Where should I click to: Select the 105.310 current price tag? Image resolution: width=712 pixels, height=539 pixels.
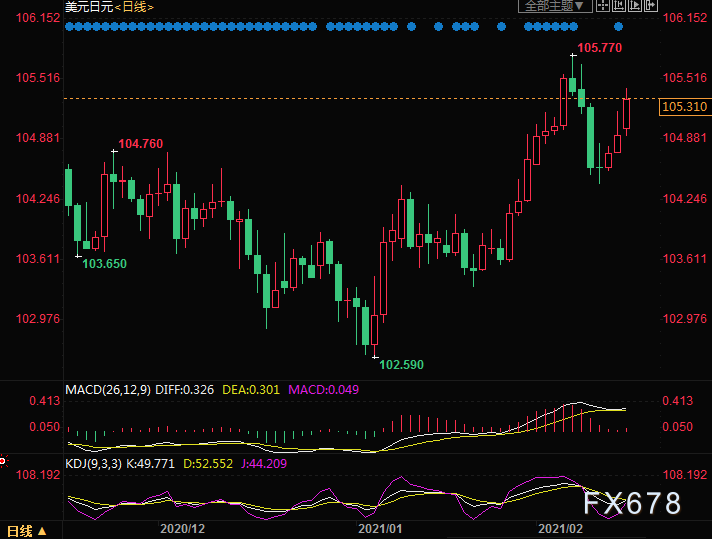[685, 107]
